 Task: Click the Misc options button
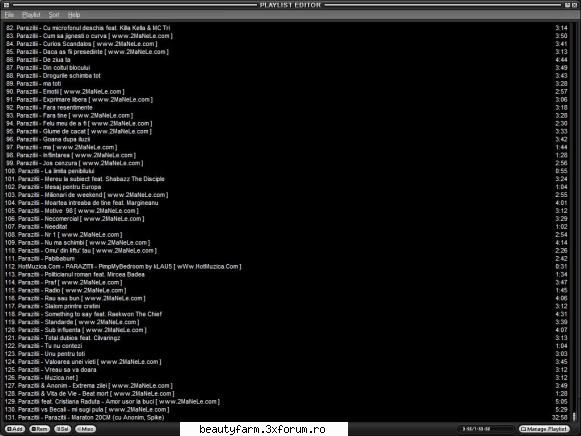86,429
